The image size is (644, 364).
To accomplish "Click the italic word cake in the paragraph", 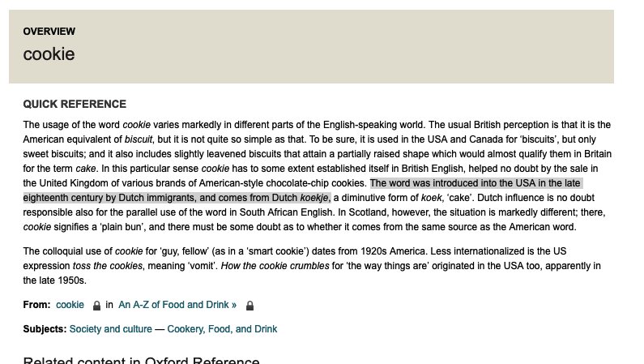I will 85,169.
